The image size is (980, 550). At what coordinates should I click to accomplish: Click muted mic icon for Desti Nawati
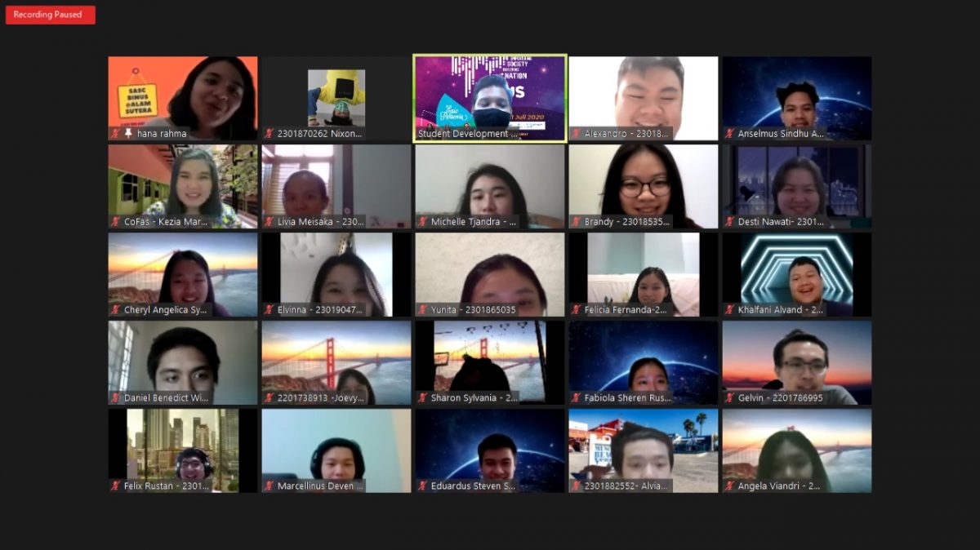pyautogui.click(x=730, y=221)
